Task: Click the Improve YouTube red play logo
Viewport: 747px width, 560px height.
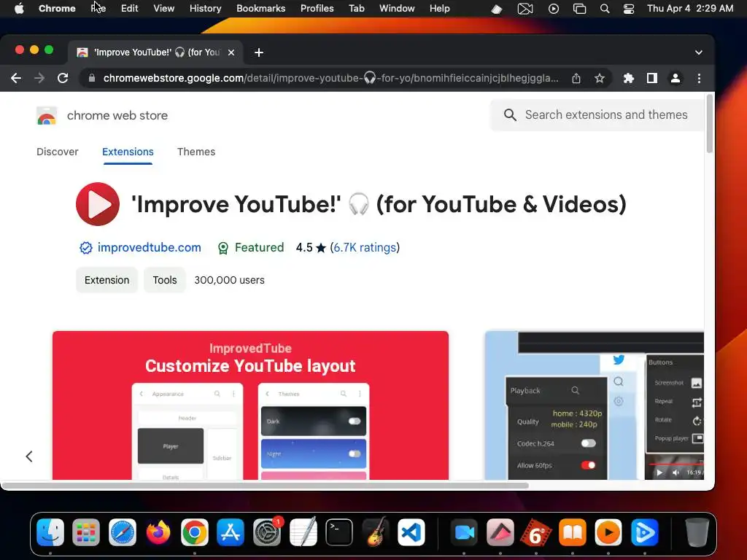Action: (98, 204)
